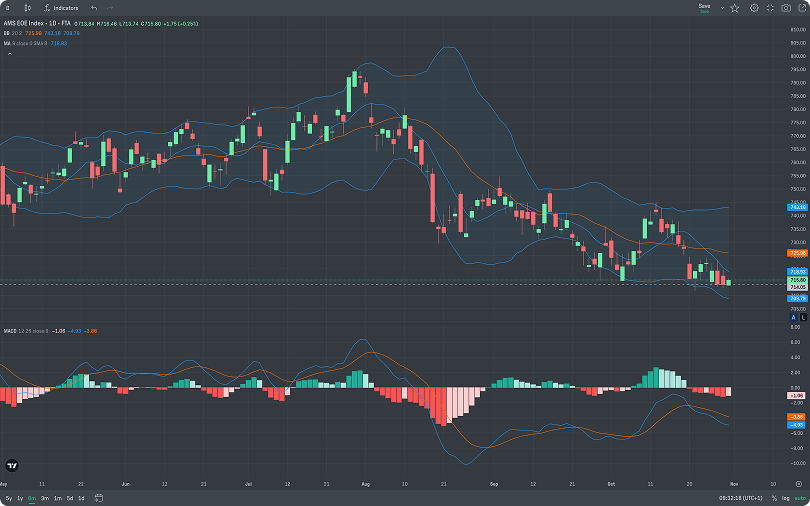Click the TradingView logo on chart
The image size is (810, 506).
(12, 465)
